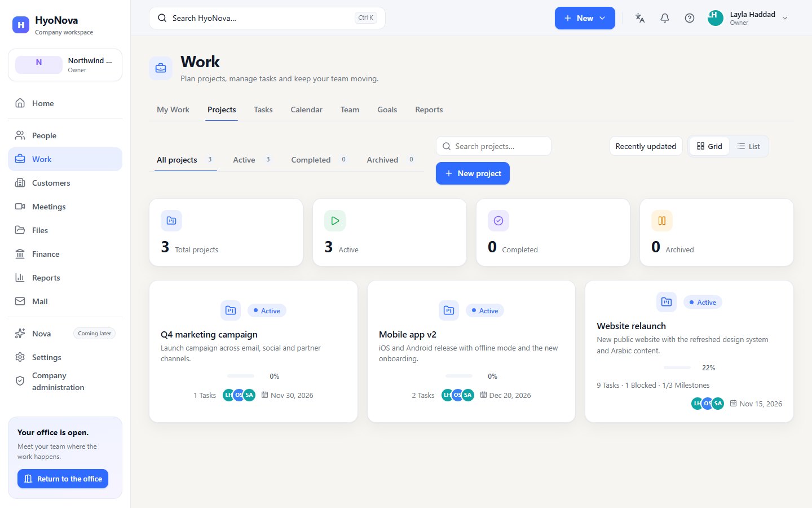Click the Completed checkmark circle icon
Image resolution: width=812 pixels, height=508 pixels.
[498, 221]
